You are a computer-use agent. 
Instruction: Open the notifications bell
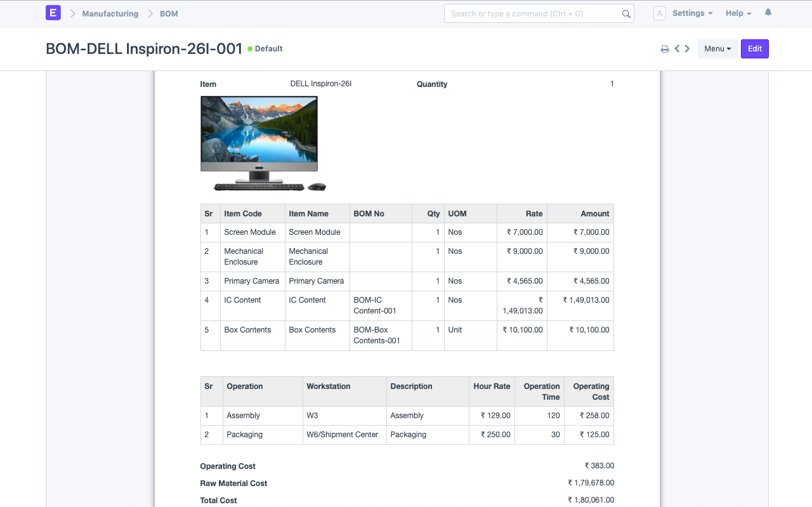[x=768, y=13]
